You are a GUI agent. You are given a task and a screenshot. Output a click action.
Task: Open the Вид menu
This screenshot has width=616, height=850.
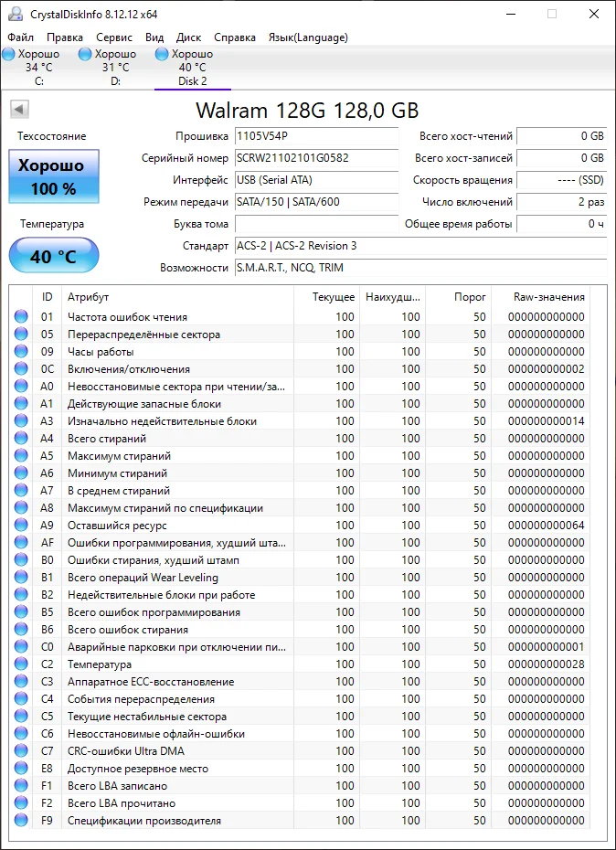pyautogui.click(x=154, y=37)
